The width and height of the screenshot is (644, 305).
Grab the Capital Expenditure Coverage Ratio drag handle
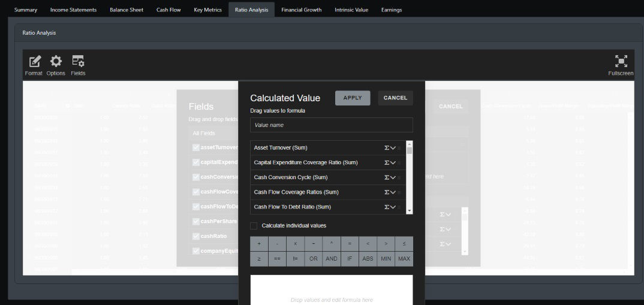coord(399,162)
